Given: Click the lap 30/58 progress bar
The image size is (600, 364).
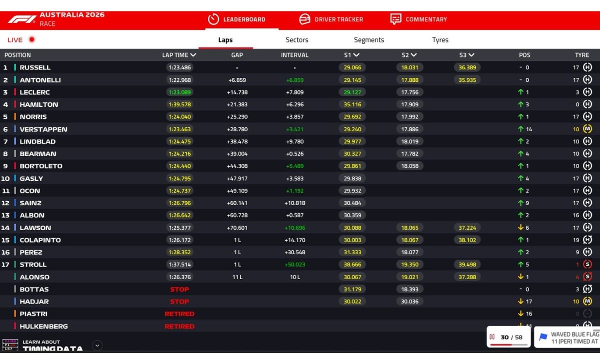Looking at the screenshot, I should [508, 344].
